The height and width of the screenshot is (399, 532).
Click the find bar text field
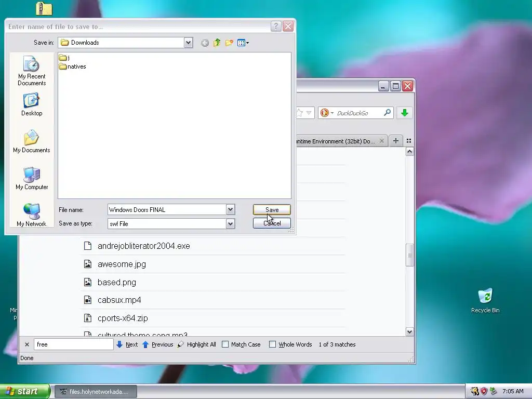point(74,344)
